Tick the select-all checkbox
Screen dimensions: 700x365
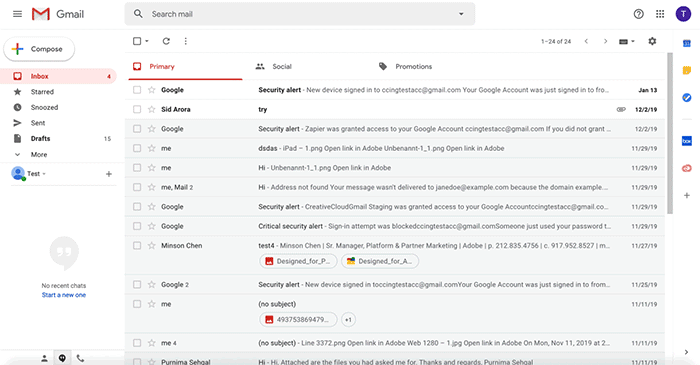pyautogui.click(x=137, y=41)
